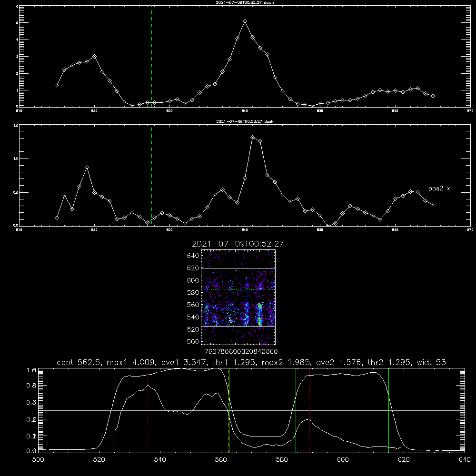Viewport: 476px width, 476px height.
Task: Click the dotted horizontal threshold line in bottom plot
Action: tap(251, 431)
